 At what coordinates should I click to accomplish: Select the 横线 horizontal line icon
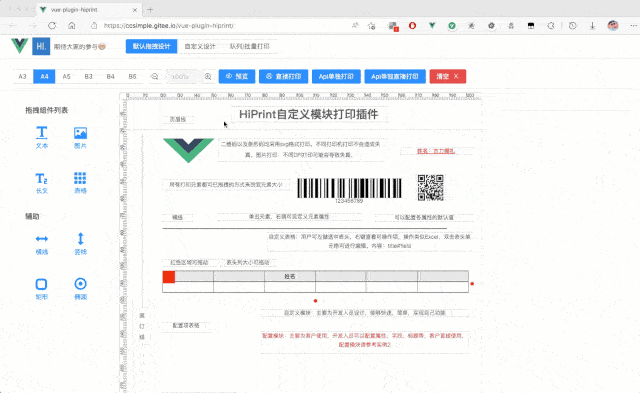42,239
